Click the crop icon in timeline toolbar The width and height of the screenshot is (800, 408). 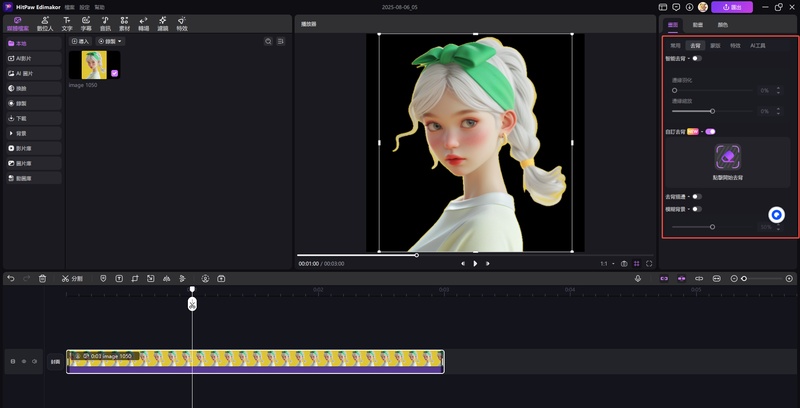coord(135,278)
